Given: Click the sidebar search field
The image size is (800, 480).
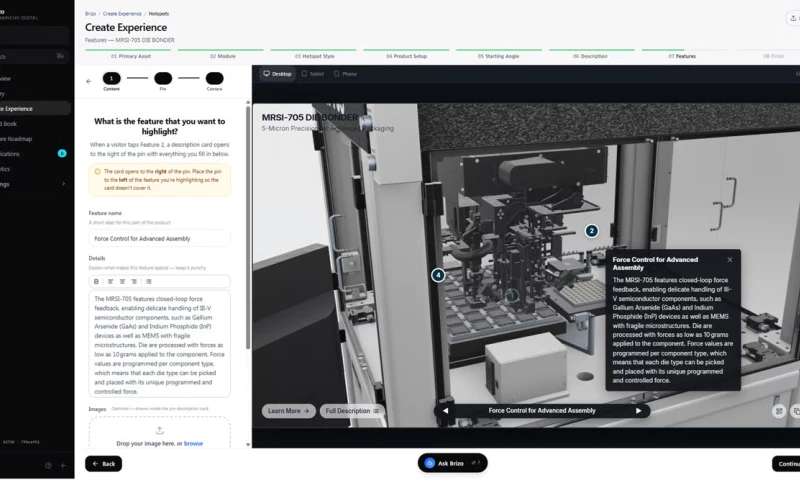Looking at the screenshot, I should point(34,57).
